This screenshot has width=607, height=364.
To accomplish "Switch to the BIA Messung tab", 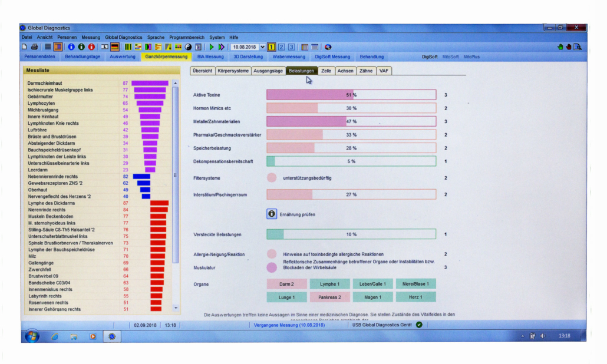I will tap(210, 57).
